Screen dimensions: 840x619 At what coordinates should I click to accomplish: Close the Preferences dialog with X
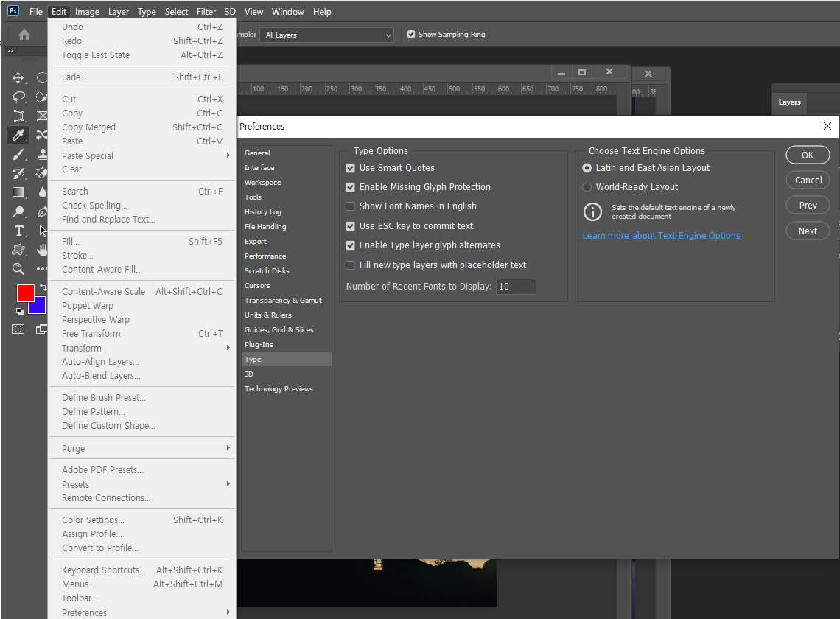(827, 126)
